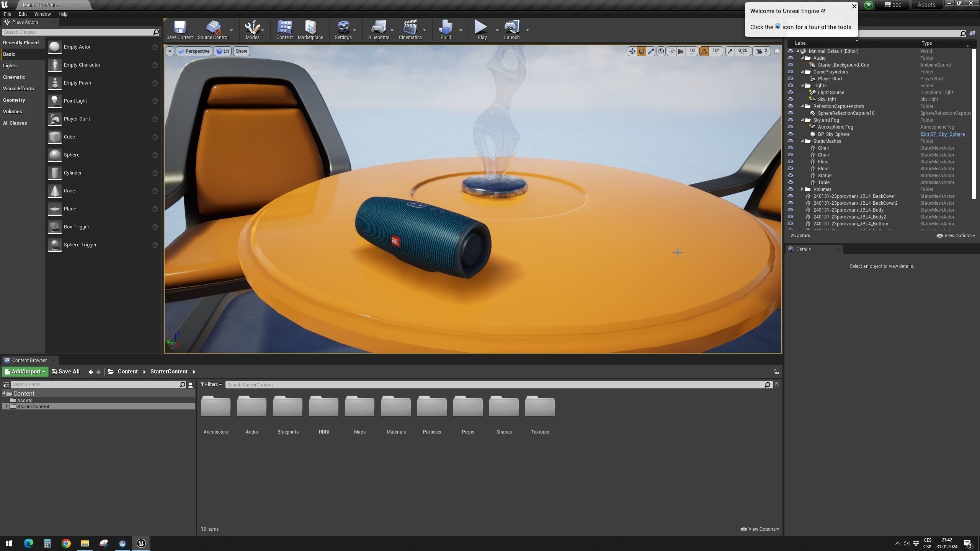Open the Edit menu

click(x=23, y=14)
